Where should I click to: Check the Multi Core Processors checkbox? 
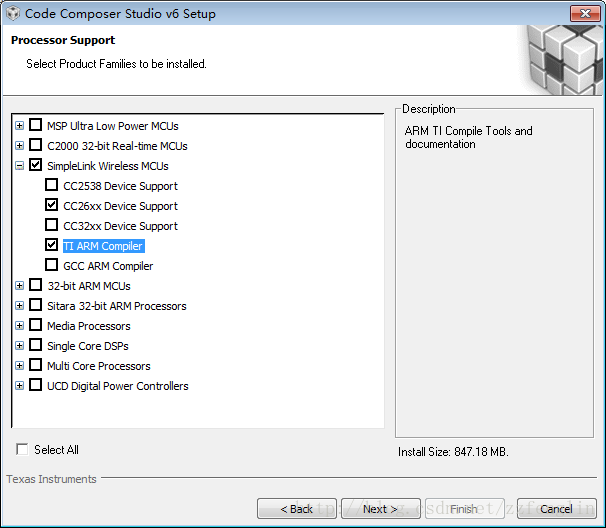pyautogui.click(x=36, y=364)
